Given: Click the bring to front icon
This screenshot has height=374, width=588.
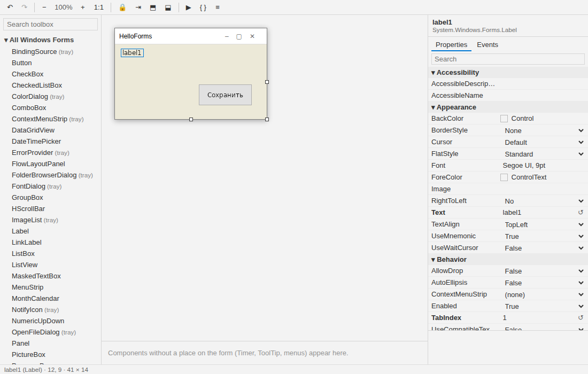Looking at the screenshot, I should 153,7.
